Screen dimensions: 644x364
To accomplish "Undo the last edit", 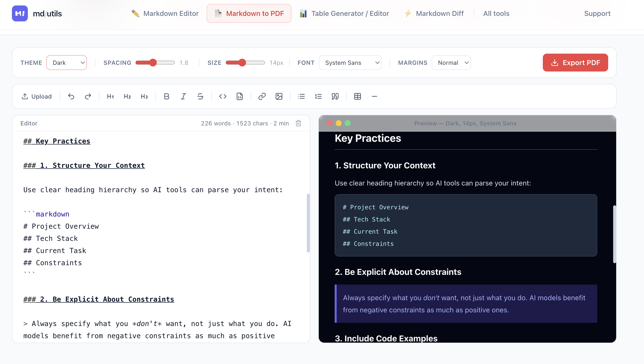I will click(x=71, y=96).
